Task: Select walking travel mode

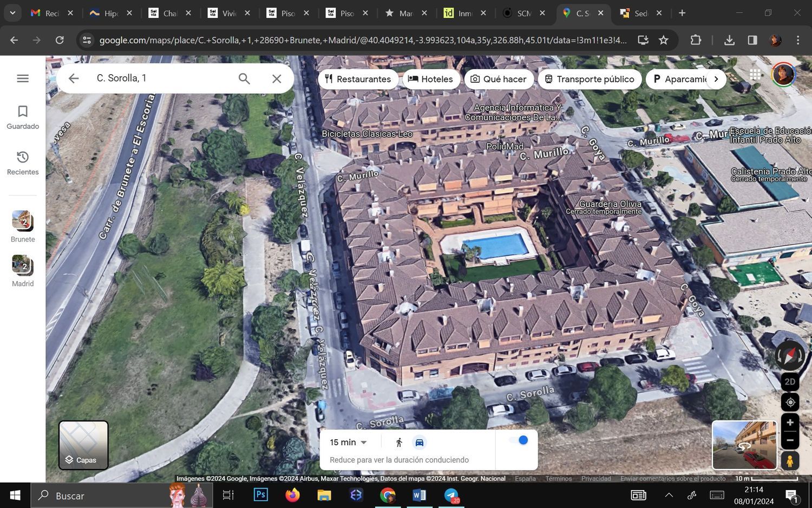Action: 399,442
